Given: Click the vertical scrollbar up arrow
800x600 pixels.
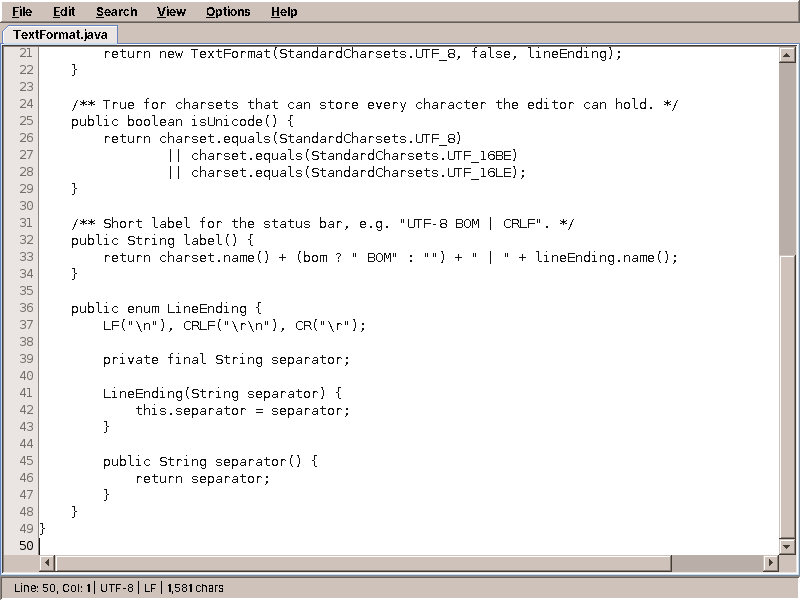Looking at the screenshot, I should [787, 55].
